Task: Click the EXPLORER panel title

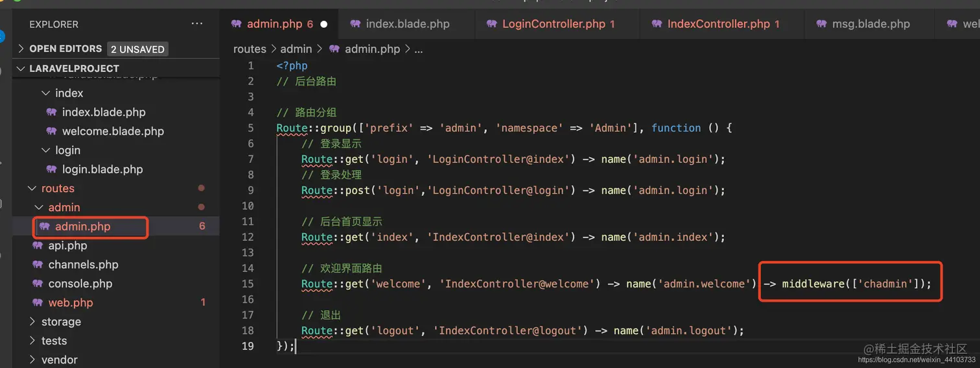Action: point(54,24)
